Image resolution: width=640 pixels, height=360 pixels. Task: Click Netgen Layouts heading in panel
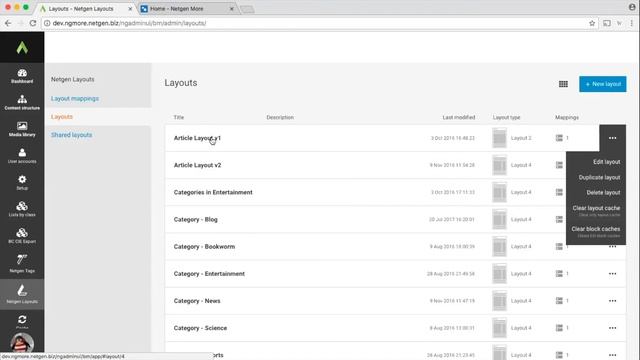73,79
